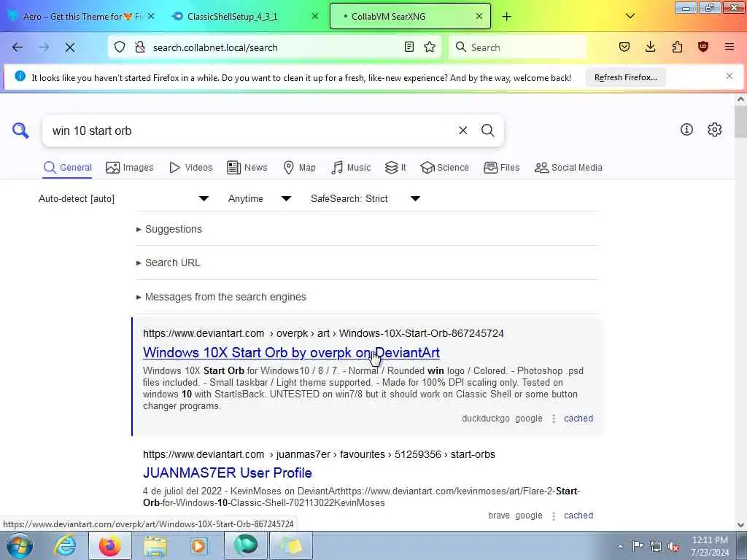The width and height of the screenshot is (747, 560).
Task: Select the News search category
Action: 247,168
